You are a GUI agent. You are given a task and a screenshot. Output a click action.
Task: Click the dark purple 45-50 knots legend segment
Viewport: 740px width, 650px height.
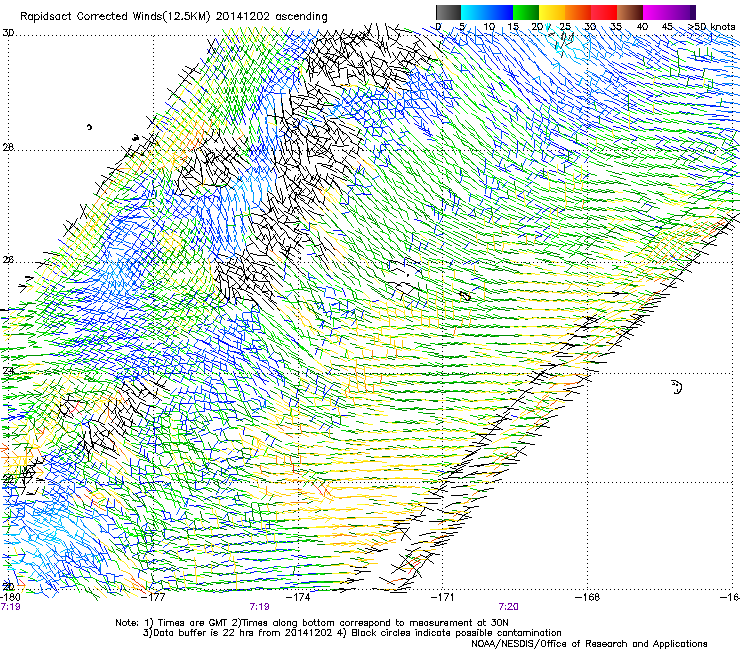tap(682, 12)
